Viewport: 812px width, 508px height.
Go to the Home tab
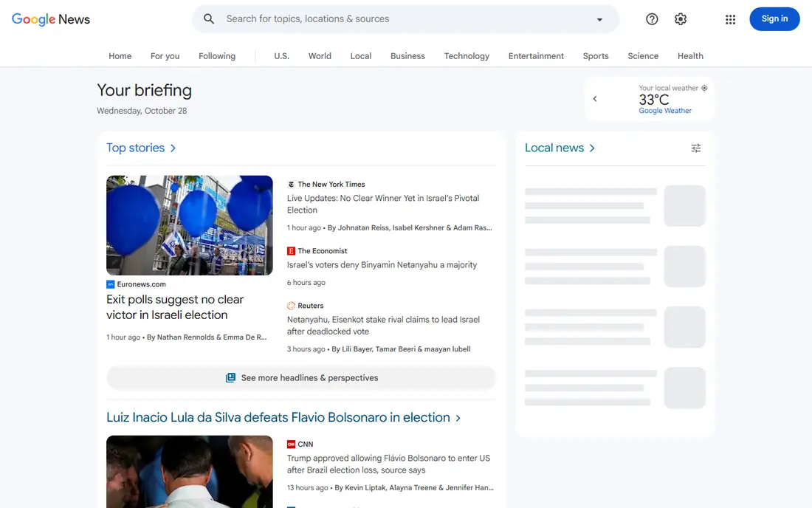pyautogui.click(x=120, y=56)
